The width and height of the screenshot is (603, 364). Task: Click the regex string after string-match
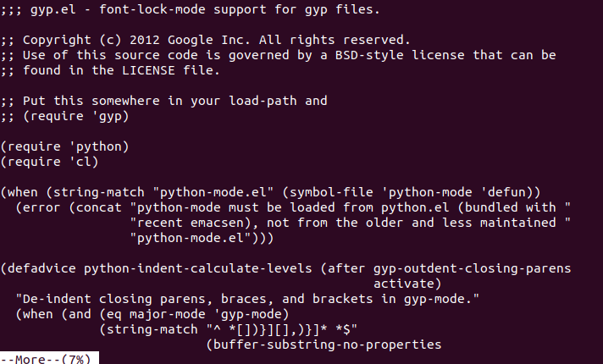pyautogui.click(x=281, y=329)
